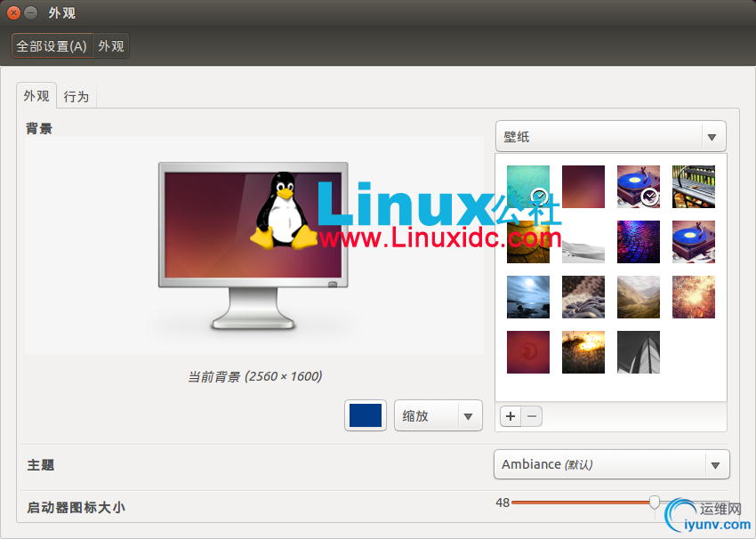Pick the red Ubuntu swirl wallpaper

(528, 352)
